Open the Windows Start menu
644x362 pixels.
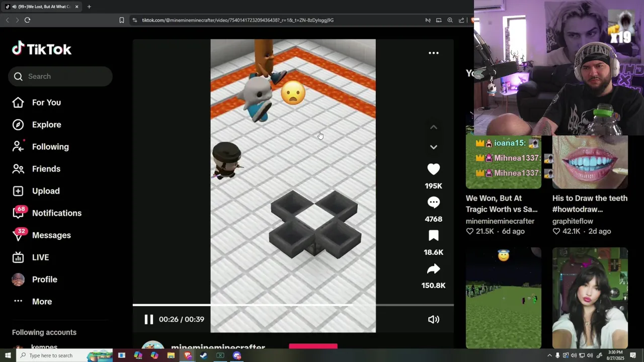[8, 355]
